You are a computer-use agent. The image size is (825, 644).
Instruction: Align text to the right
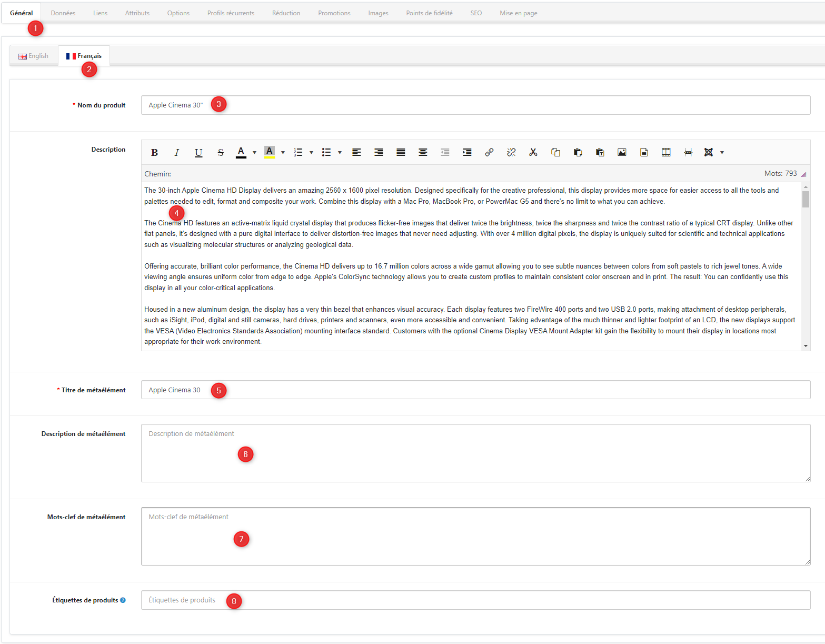pyautogui.click(x=379, y=153)
